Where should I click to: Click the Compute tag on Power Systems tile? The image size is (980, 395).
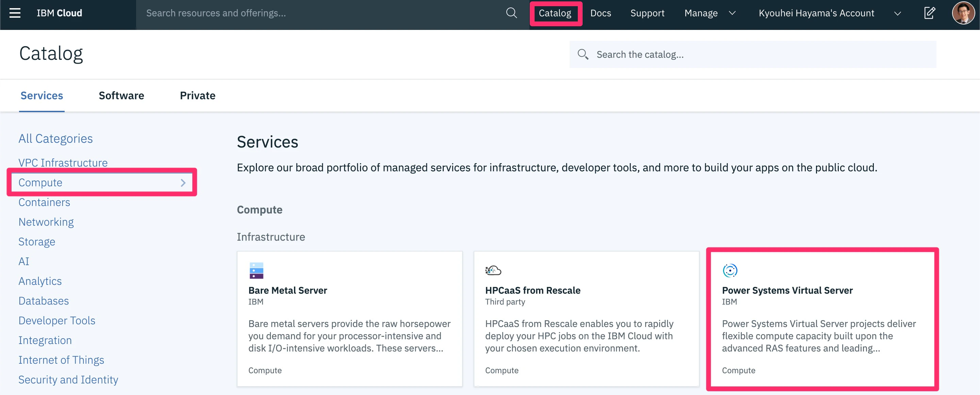738,371
